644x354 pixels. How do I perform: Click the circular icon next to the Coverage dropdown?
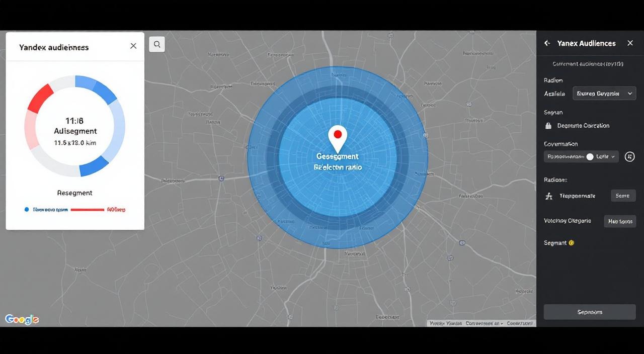click(x=629, y=156)
